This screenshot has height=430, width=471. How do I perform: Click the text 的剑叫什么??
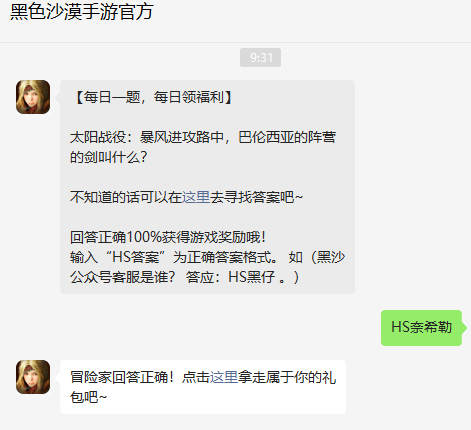click(108, 157)
